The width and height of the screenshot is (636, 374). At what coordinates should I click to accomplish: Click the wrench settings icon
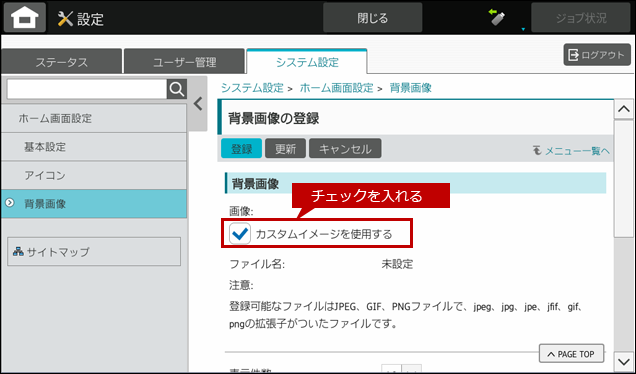click(x=65, y=19)
